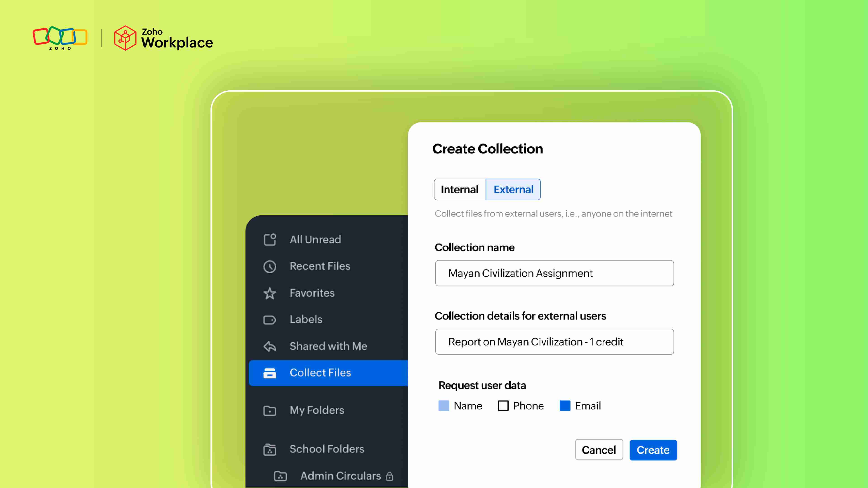Open Shared with Me section
The image size is (868, 488).
pos(328,346)
